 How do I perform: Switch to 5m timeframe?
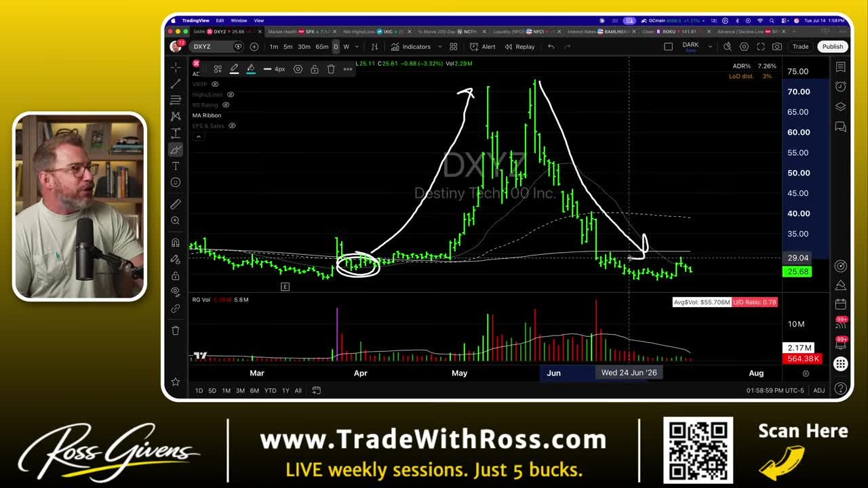tap(288, 47)
